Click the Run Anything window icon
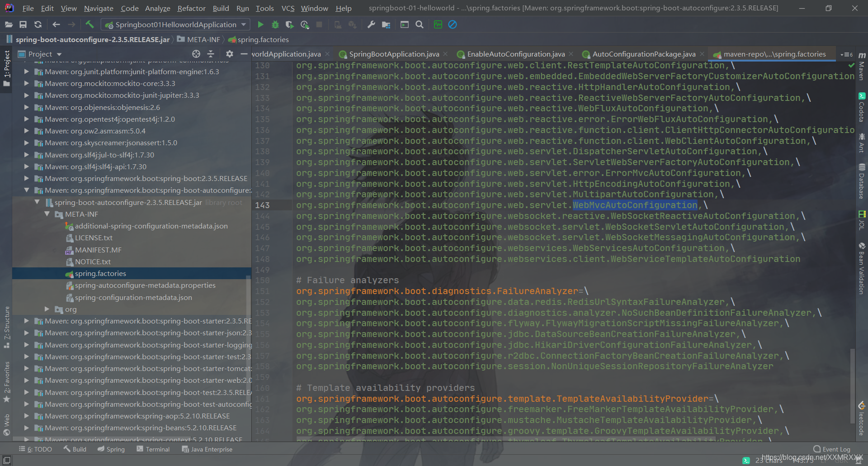Viewport: 868px width, 466px height. click(405, 24)
